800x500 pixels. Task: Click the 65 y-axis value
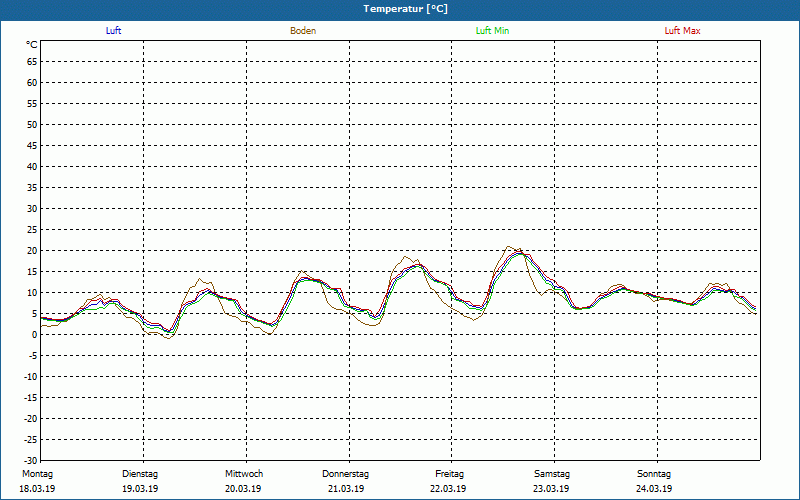[32, 62]
